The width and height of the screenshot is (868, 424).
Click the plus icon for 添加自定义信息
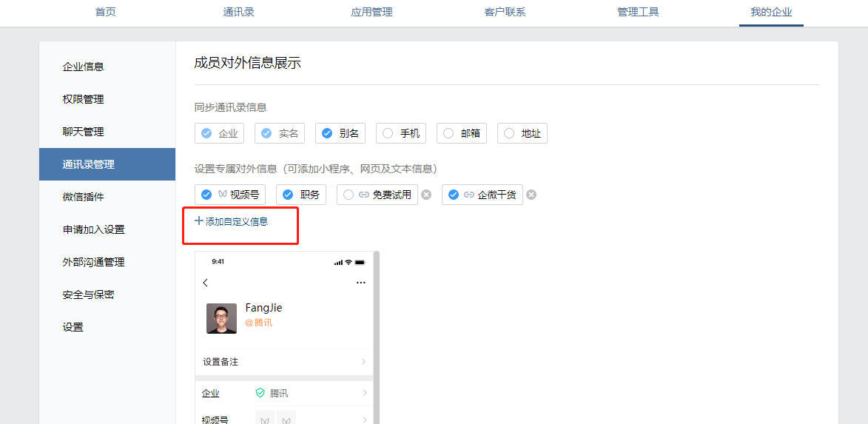pos(198,221)
